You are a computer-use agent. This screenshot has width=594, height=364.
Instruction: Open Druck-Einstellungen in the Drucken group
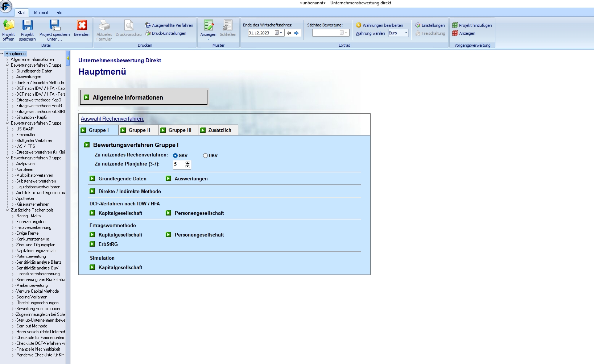(166, 33)
